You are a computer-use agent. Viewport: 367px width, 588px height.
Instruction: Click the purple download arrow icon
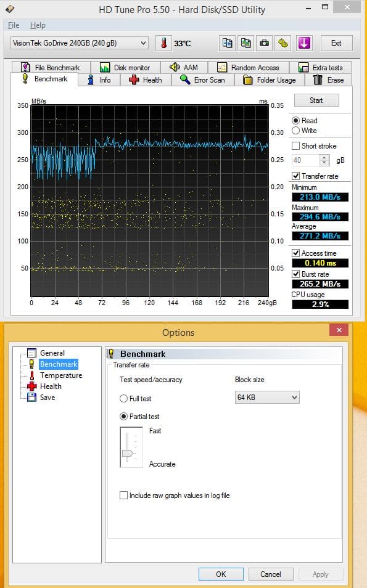[304, 43]
